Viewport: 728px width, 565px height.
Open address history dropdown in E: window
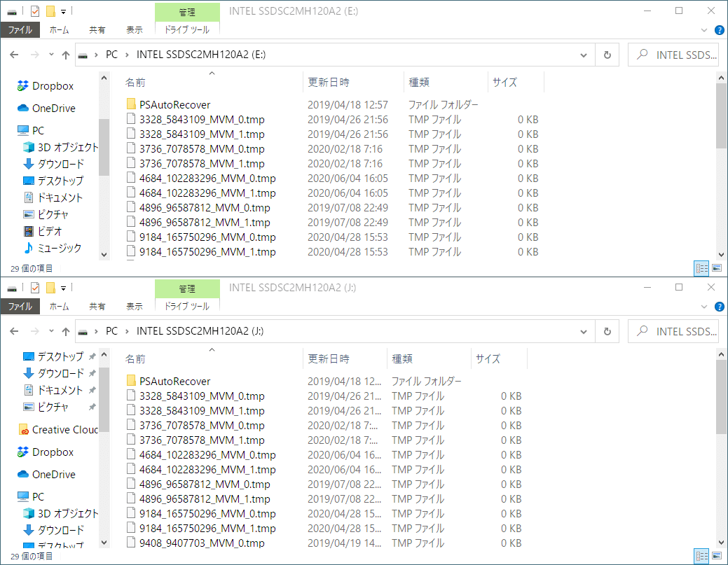(584, 55)
